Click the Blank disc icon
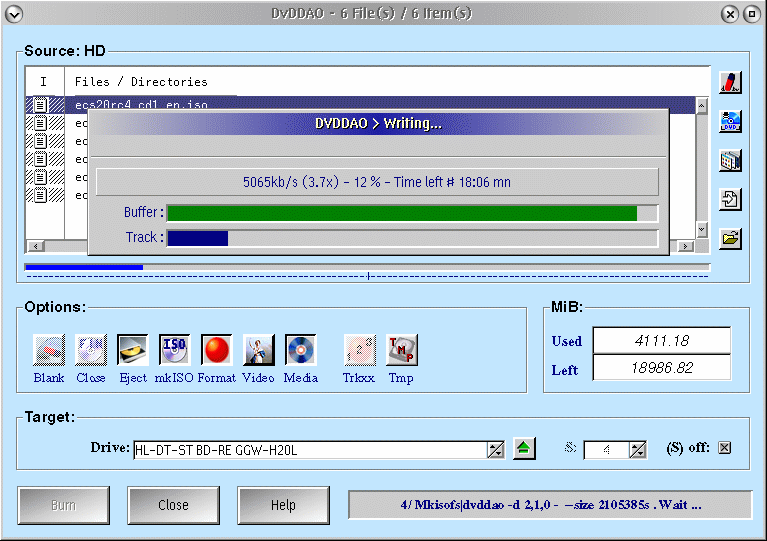The width and height of the screenshot is (767, 541). coord(49,350)
